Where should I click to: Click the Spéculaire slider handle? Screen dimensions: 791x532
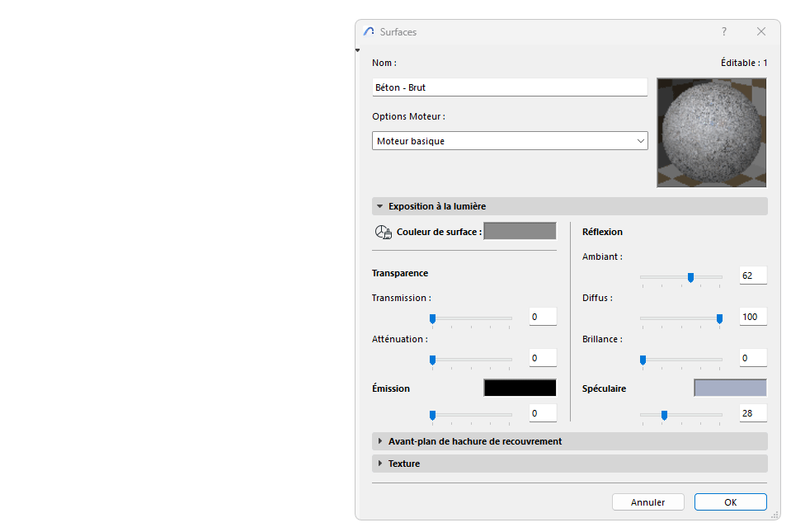[x=663, y=416]
